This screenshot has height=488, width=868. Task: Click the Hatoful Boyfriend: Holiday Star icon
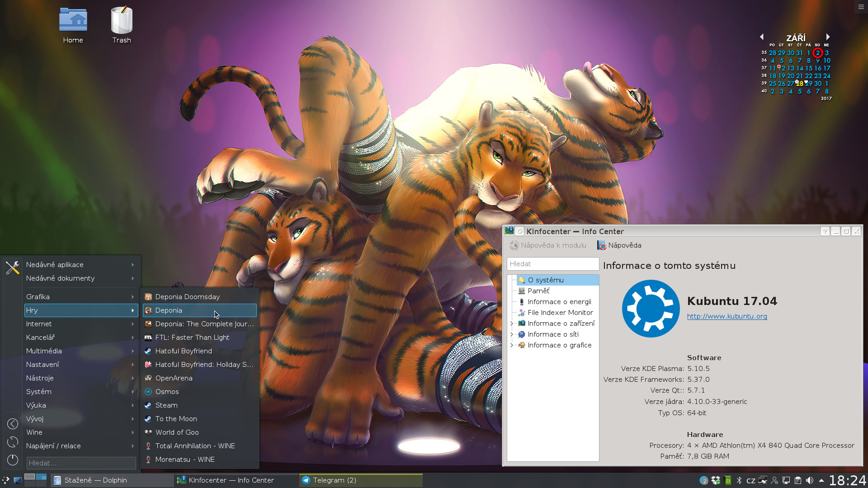148,365
